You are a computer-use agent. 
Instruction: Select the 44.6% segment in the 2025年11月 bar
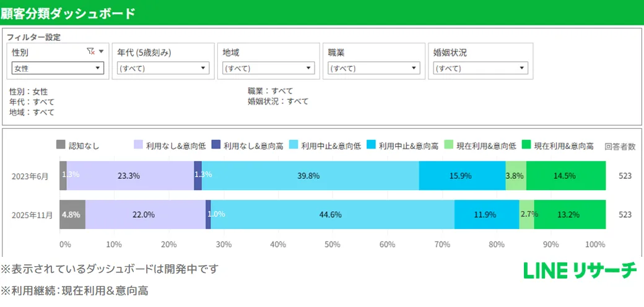pyautogui.click(x=332, y=214)
